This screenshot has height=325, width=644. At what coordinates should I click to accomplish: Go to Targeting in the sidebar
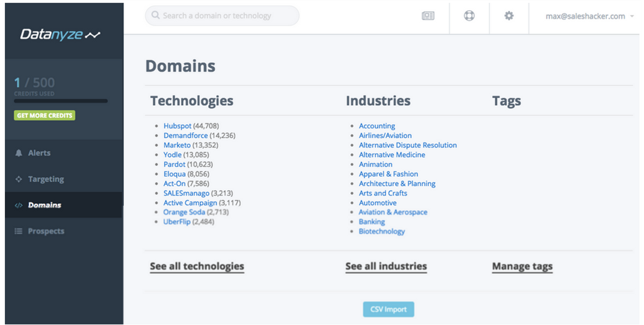(46, 179)
